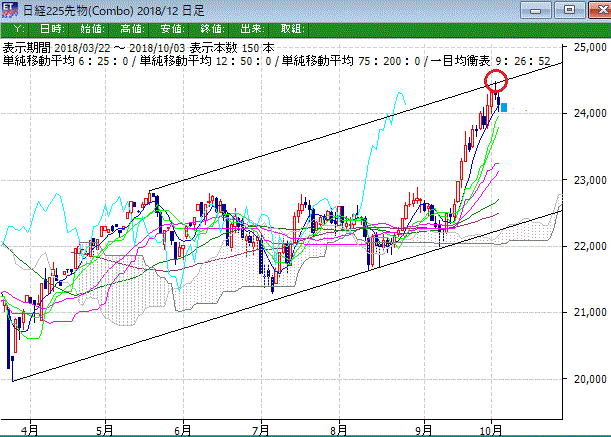Click the 6月 time axis label
The image size is (611, 437).
click(x=183, y=430)
